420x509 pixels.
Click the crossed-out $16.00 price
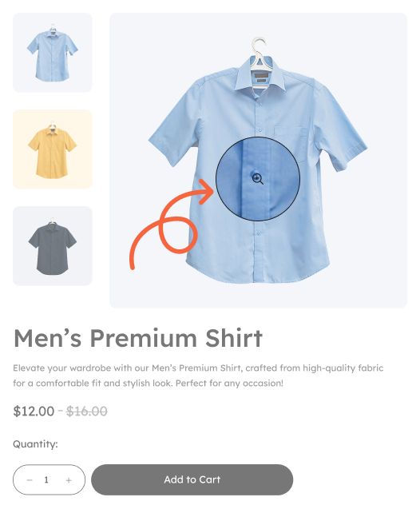86,412
